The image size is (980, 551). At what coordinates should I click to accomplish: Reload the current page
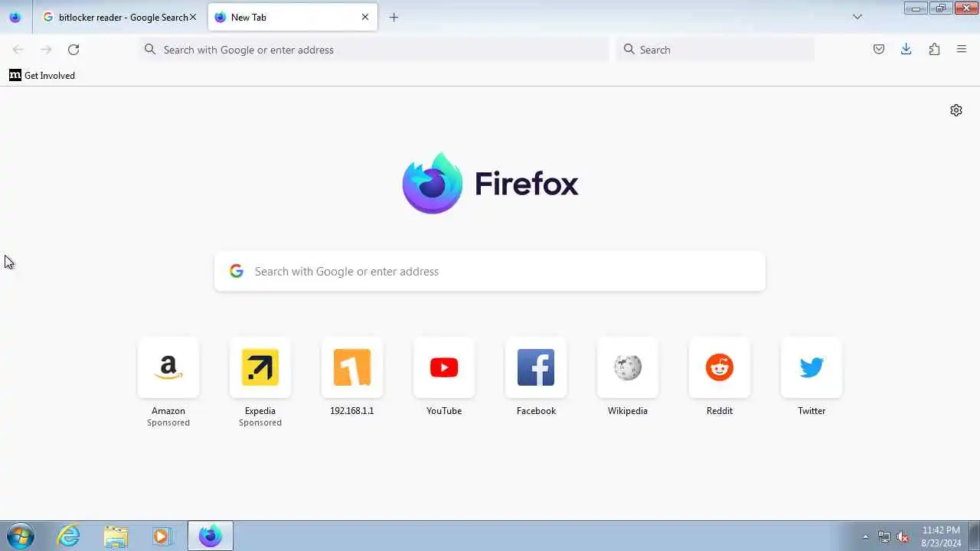[73, 50]
